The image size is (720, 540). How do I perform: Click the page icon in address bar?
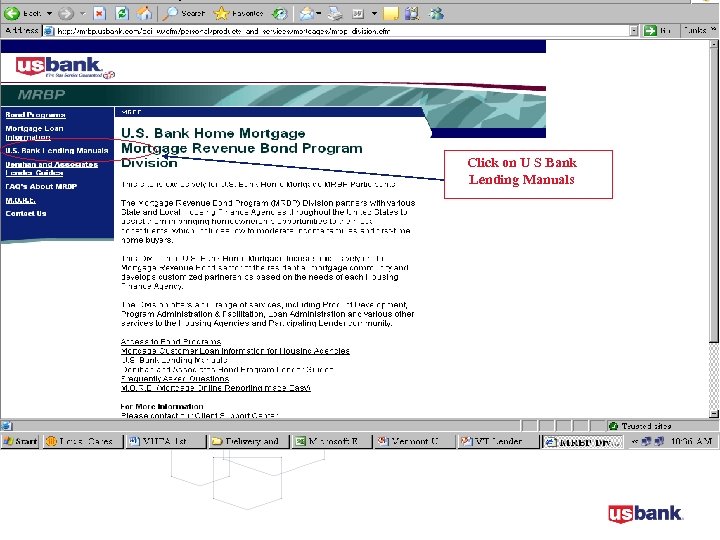(x=49, y=31)
